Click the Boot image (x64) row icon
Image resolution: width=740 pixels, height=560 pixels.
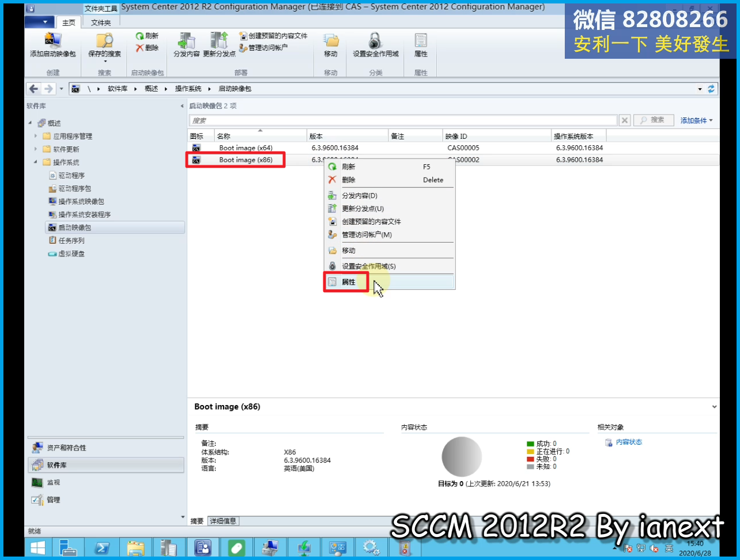coord(196,148)
